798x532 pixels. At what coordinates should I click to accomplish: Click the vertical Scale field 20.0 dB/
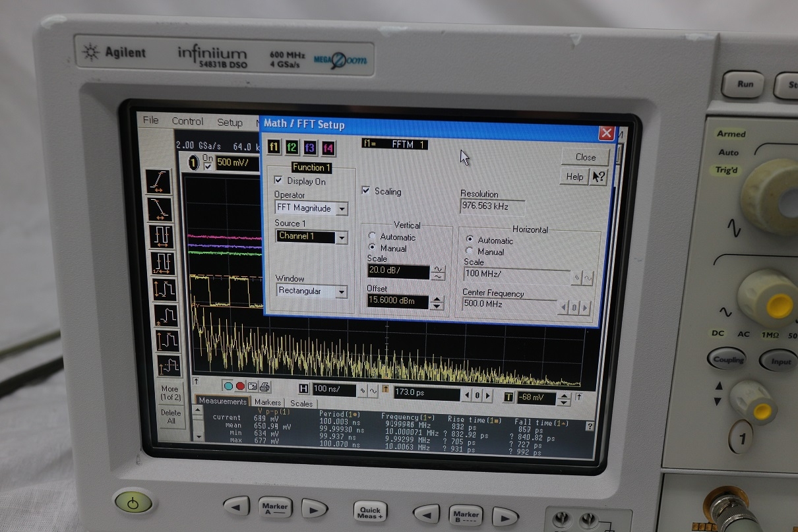coord(399,272)
